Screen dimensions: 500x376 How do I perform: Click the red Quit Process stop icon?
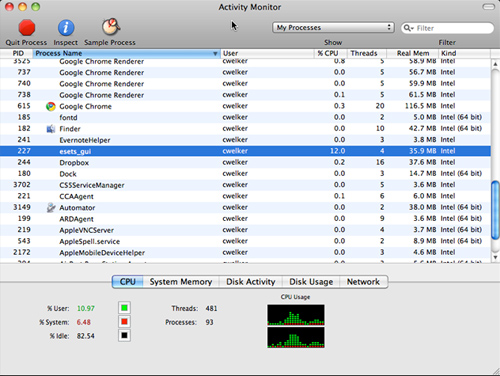click(x=27, y=28)
